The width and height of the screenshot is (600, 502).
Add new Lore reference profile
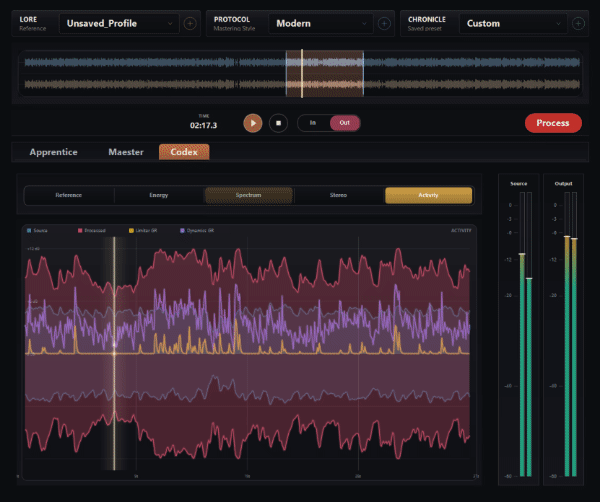[x=190, y=22]
